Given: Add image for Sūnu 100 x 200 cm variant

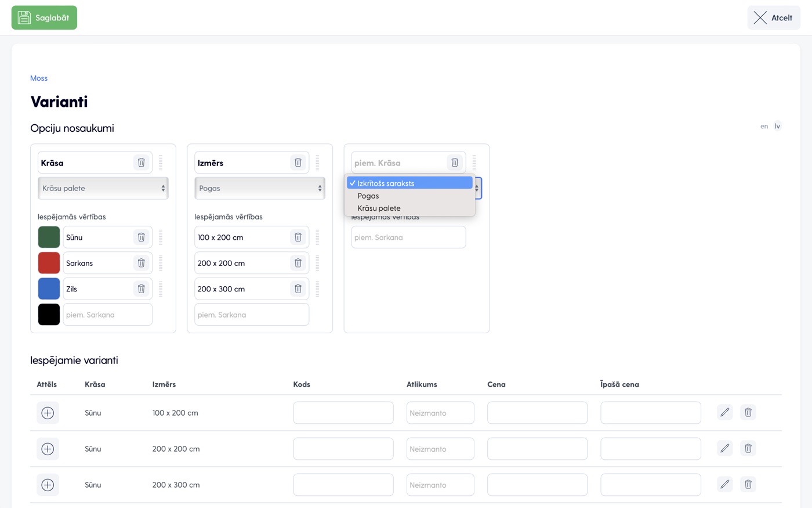Looking at the screenshot, I should (x=48, y=413).
